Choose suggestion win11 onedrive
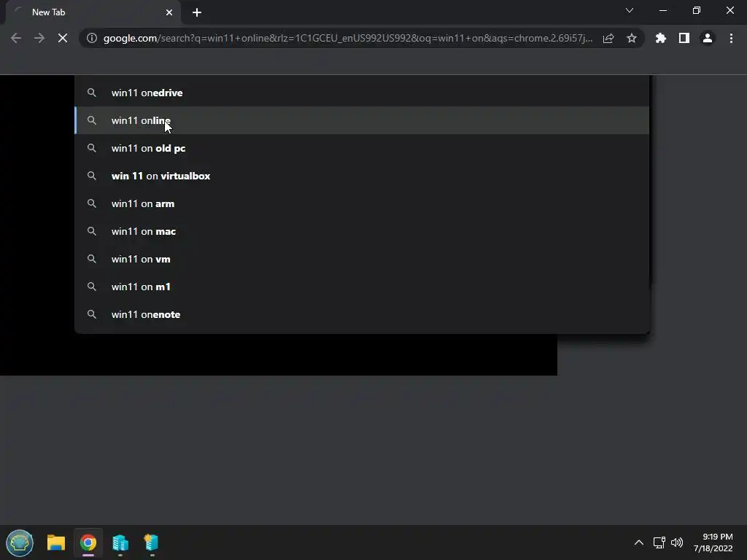The width and height of the screenshot is (747, 560). point(362,93)
